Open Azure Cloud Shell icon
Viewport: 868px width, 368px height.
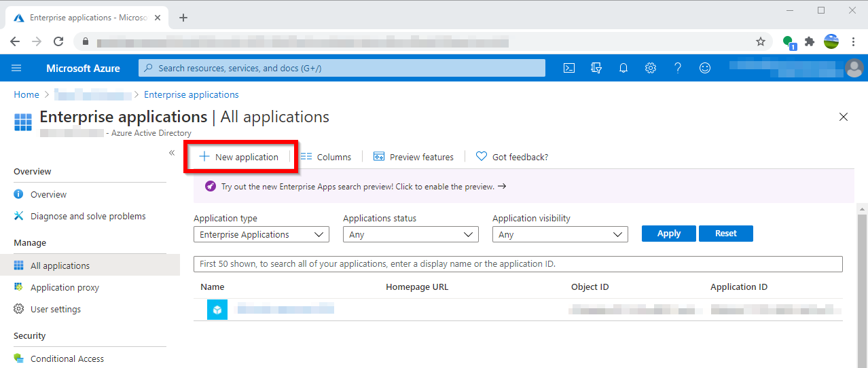tap(569, 68)
